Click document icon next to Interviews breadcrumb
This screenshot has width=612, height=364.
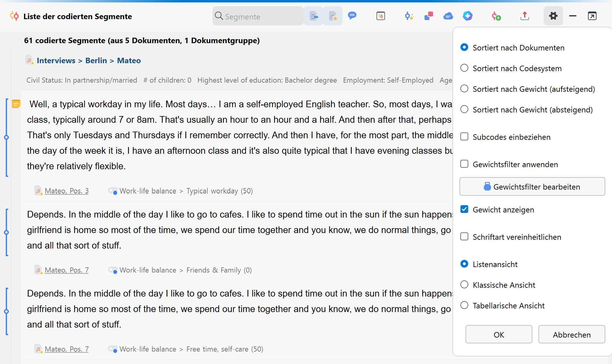29,60
